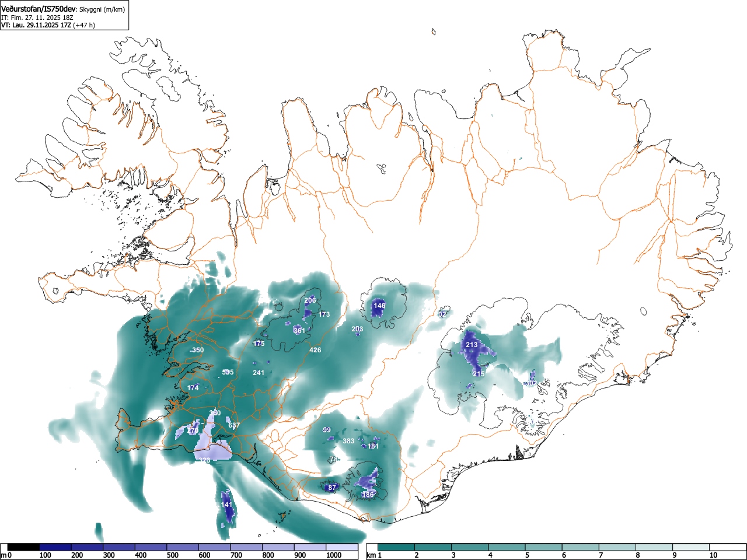
Task: Click the 'IT: Fim. 27. 11. 2025 18Z' line
Action: [x=37, y=17]
